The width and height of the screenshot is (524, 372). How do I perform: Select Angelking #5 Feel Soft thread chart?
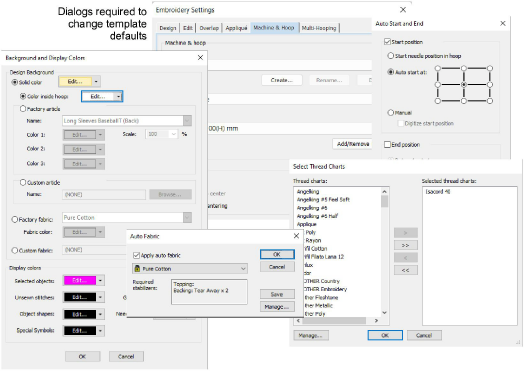pyautogui.click(x=323, y=200)
